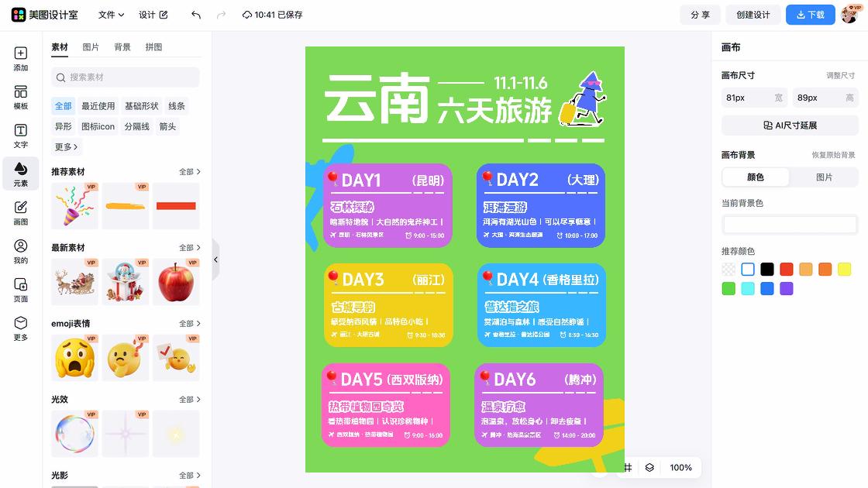Open the 文件 dropdown menu

109,14
